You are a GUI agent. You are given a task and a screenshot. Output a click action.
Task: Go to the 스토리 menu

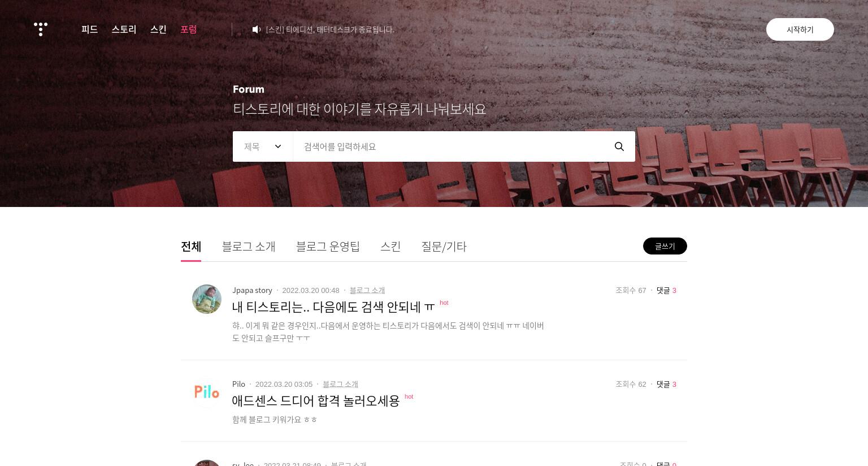tap(124, 29)
